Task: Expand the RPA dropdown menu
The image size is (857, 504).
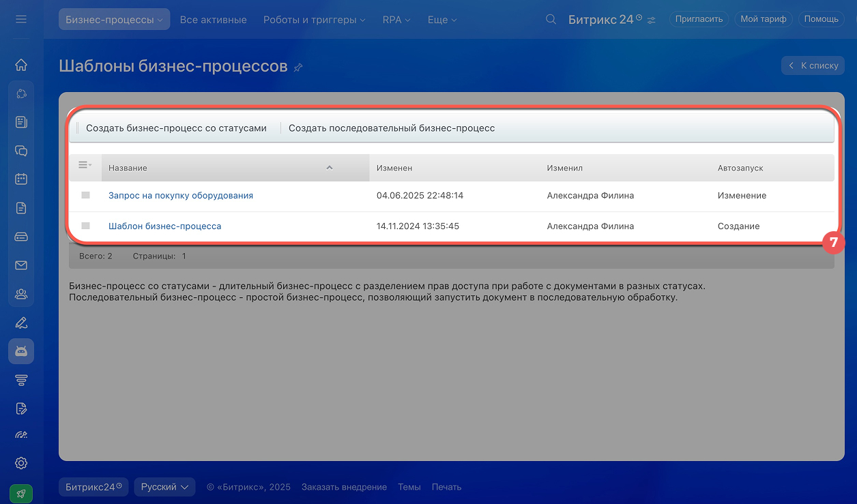Action: pyautogui.click(x=396, y=20)
